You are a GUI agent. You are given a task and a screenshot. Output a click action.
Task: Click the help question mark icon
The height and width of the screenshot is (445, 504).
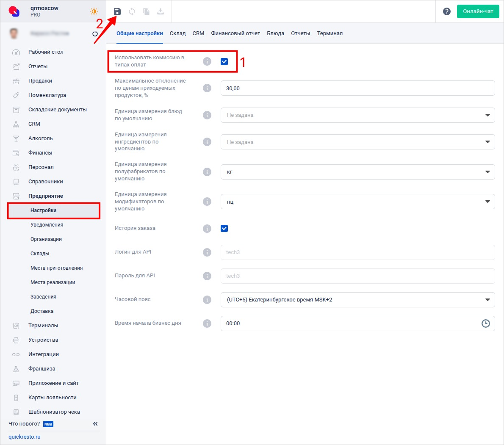tap(446, 11)
